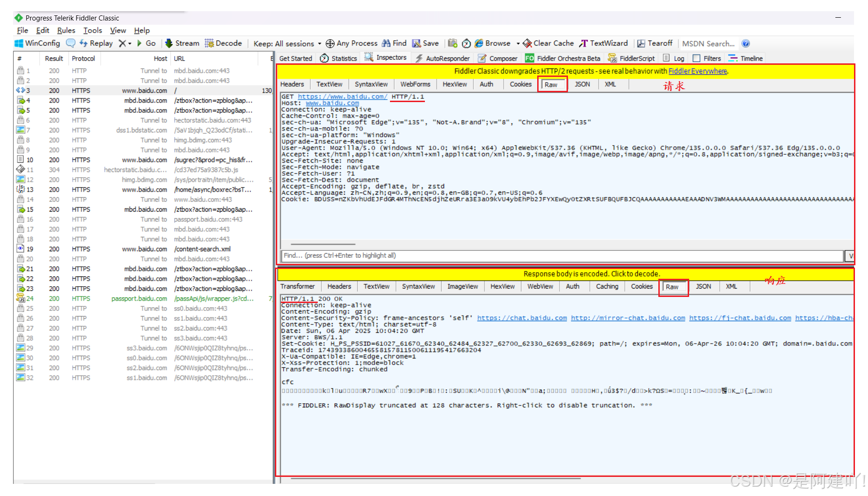Click the Clear Cache toolbar button

(x=548, y=43)
